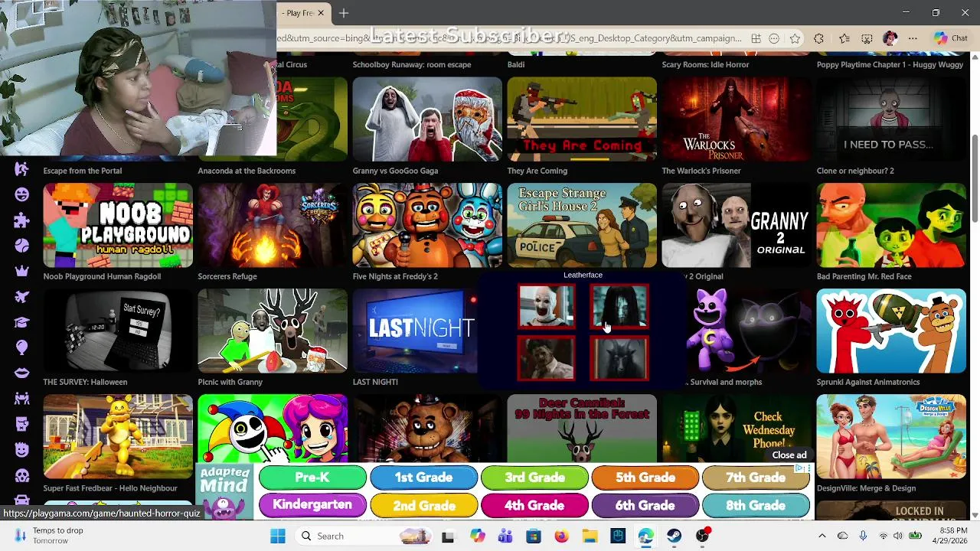Click the Escape from the Portal title
The height and width of the screenshot is (551, 980).
coord(83,171)
